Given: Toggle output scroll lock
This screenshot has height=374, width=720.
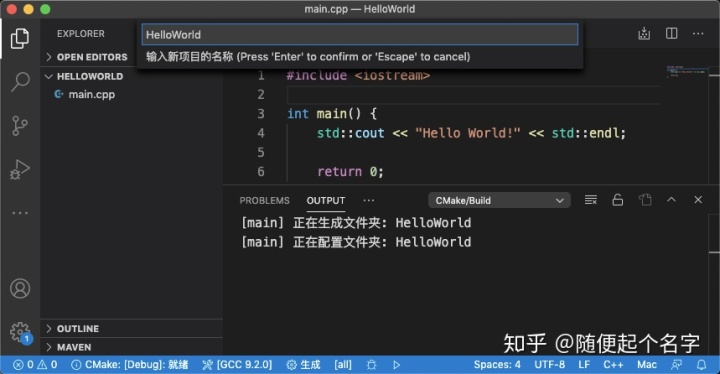Looking at the screenshot, I should coord(618,200).
